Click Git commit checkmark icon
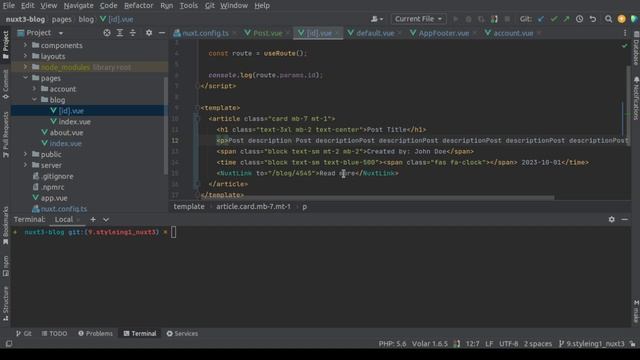The width and height of the screenshot is (640, 360). point(553,19)
